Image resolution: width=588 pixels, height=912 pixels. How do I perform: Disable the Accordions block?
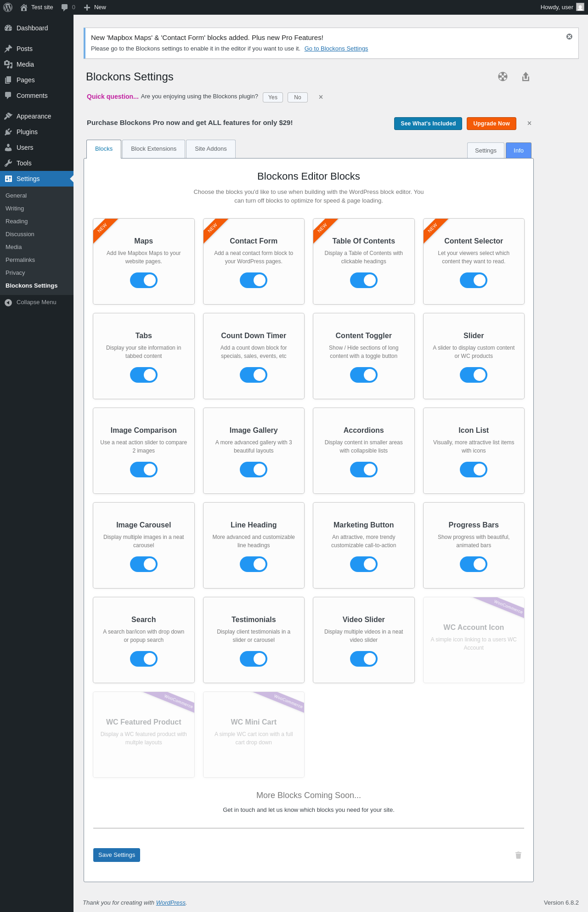coord(364,470)
